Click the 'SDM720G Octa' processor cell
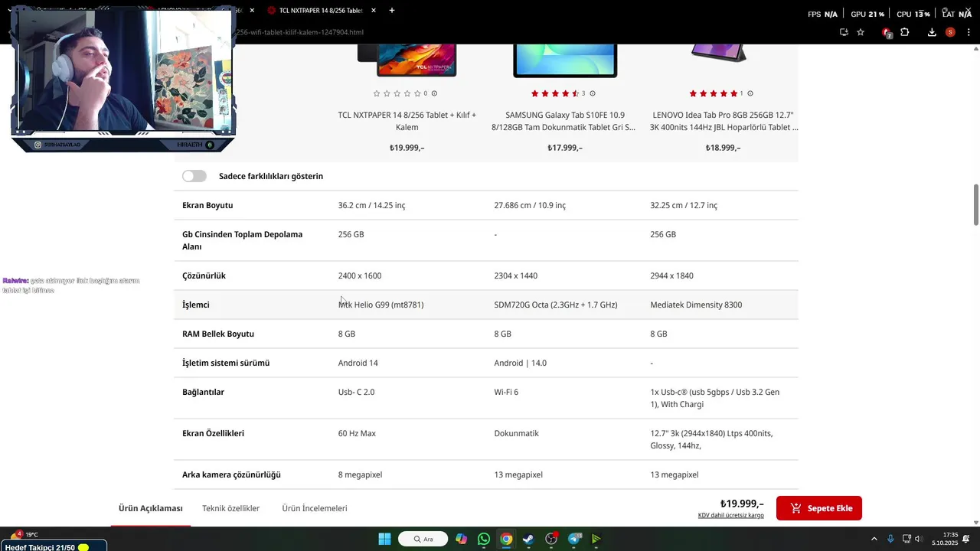 556,305
